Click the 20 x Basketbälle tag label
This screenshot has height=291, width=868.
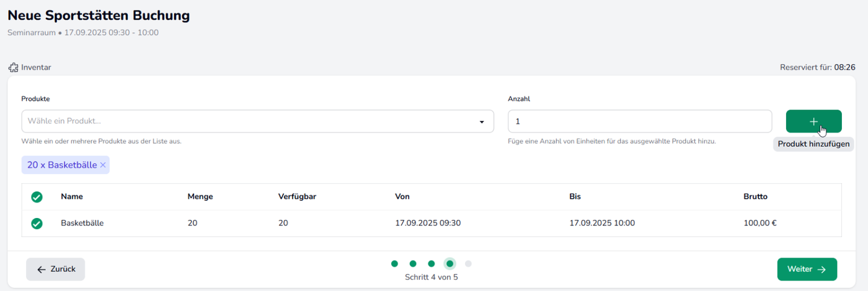[x=62, y=165]
